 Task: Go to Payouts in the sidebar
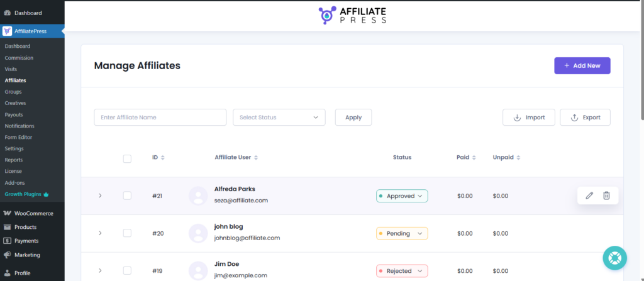(x=14, y=114)
